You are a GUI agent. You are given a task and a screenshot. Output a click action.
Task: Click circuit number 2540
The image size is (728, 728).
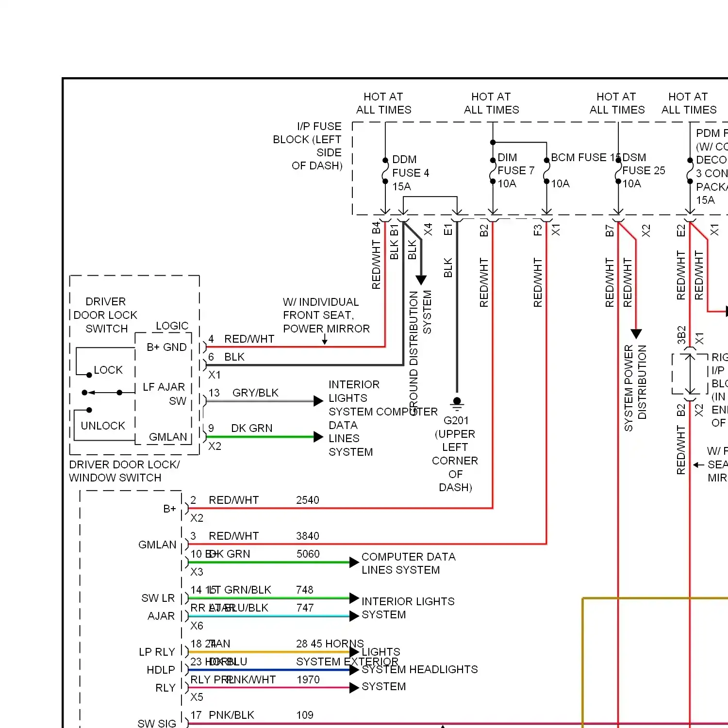[308, 500]
